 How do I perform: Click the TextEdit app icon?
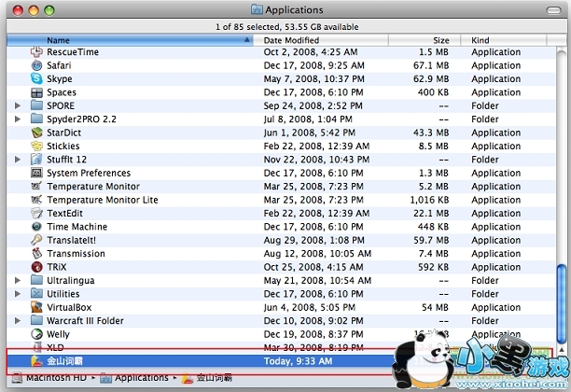[x=36, y=214]
